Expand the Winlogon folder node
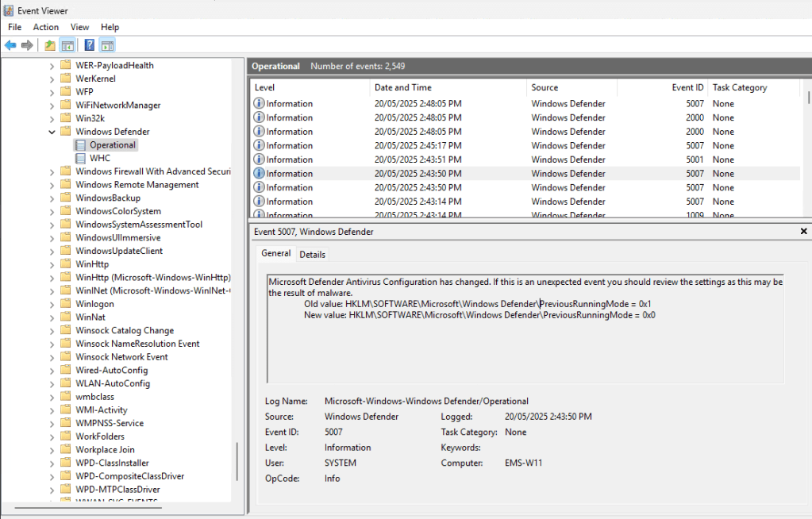Viewport: 812px width, 519px height. tap(52, 304)
